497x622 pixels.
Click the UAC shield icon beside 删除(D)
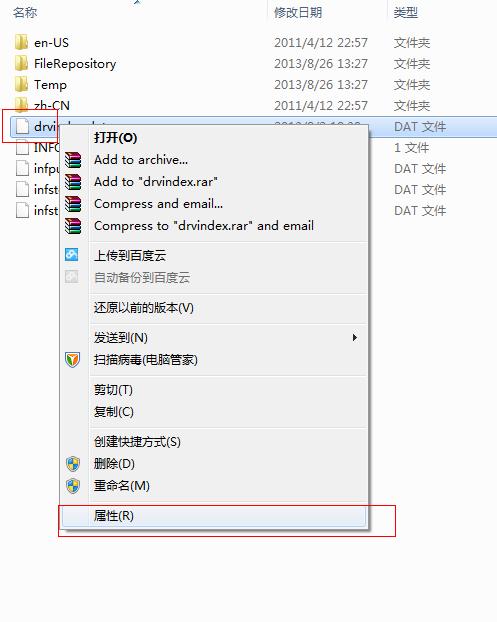(x=73, y=464)
